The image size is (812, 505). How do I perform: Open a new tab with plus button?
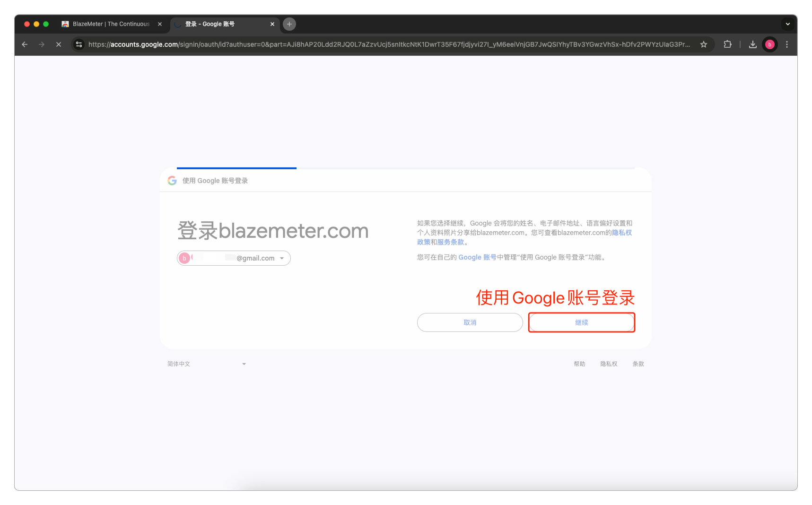point(289,24)
